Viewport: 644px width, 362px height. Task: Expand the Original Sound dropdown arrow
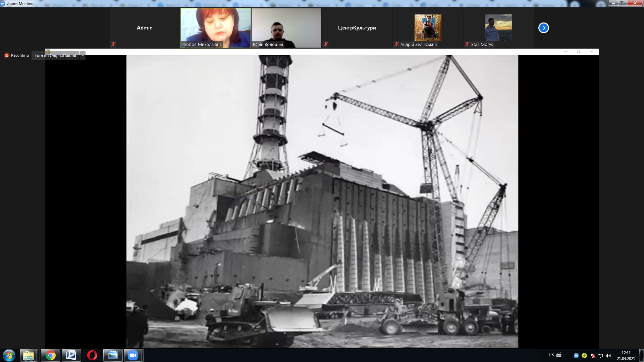click(x=83, y=56)
